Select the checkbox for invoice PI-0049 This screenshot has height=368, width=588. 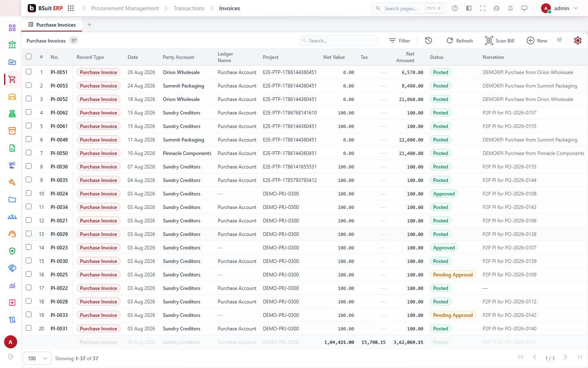point(29,139)
